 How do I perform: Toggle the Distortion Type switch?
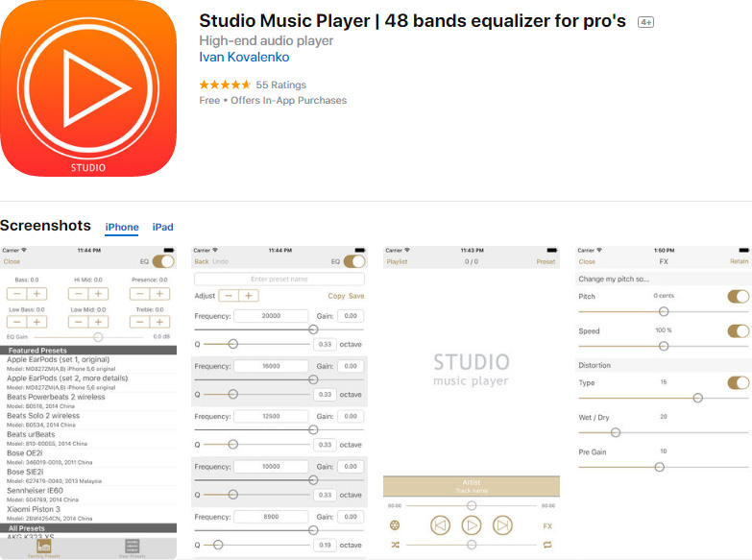point(739,383)
